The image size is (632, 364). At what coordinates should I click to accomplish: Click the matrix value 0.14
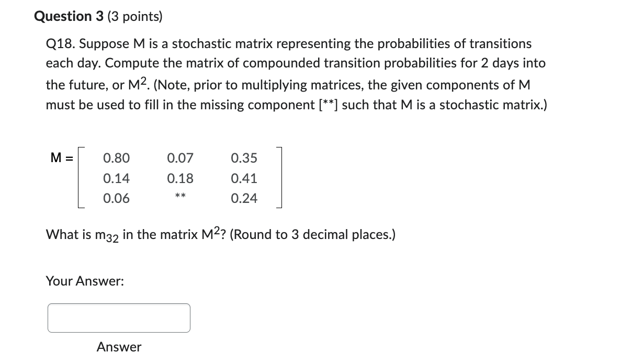[116, 178]
